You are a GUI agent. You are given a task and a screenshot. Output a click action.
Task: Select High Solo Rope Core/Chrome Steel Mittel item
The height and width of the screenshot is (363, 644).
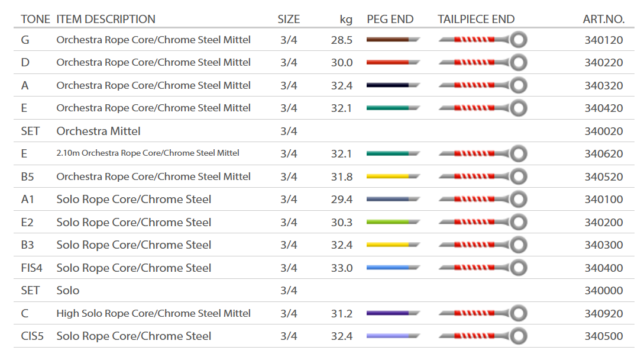point(153,313)
